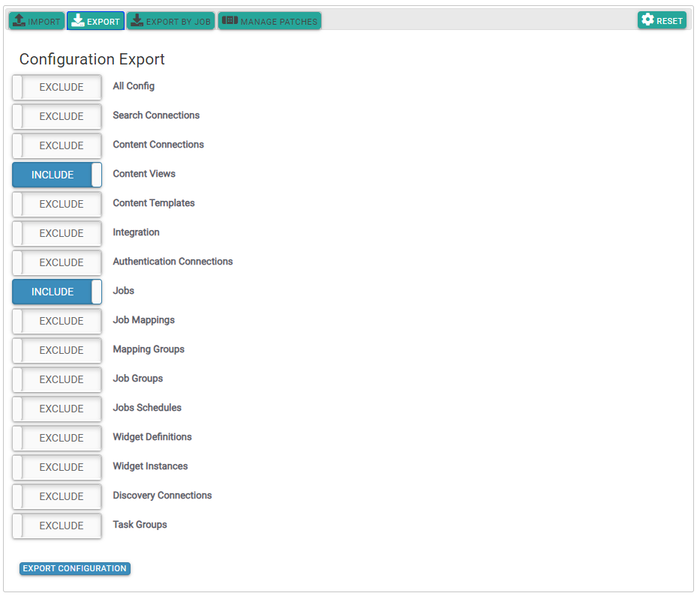This screenshot has height=599, width=700.
Task: Open the Import tab
Action: coord(37,21)
